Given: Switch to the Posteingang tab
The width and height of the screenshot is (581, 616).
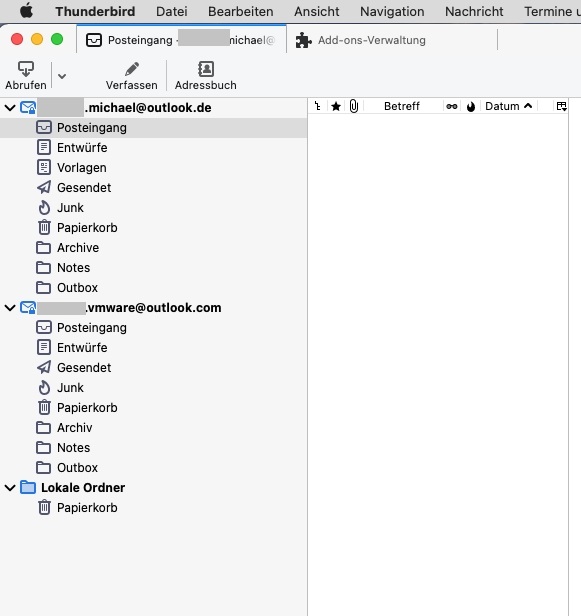Looking at the screenshot, I should point(181,40).
